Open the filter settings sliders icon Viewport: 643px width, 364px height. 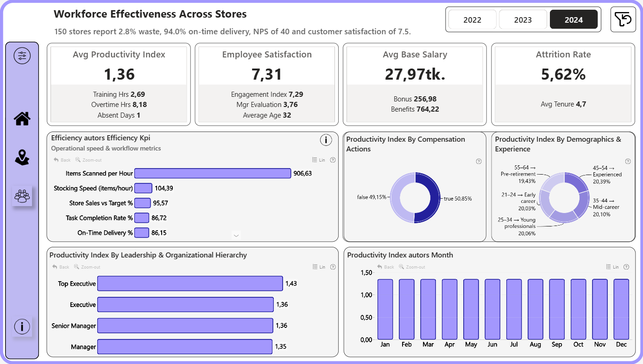click(x=22, y=56)
